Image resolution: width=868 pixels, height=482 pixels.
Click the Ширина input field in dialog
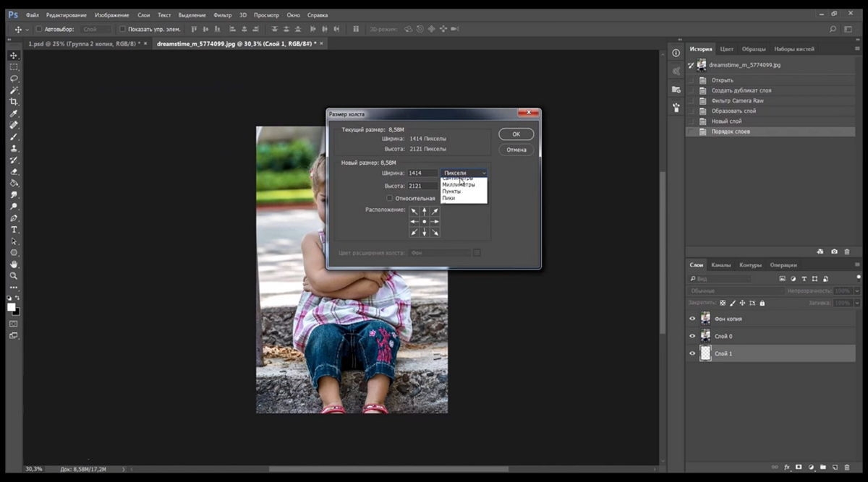coord(422,173)
